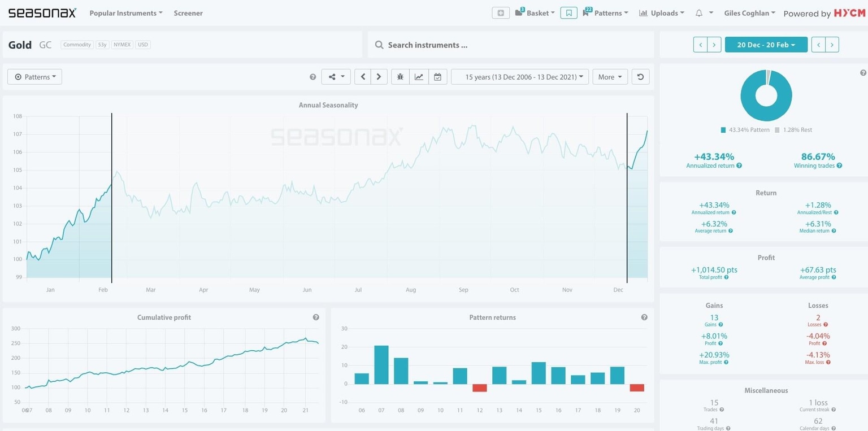Click the Search instruments field
The width and height of the screenshot is (868, 431).
[510, 45]
